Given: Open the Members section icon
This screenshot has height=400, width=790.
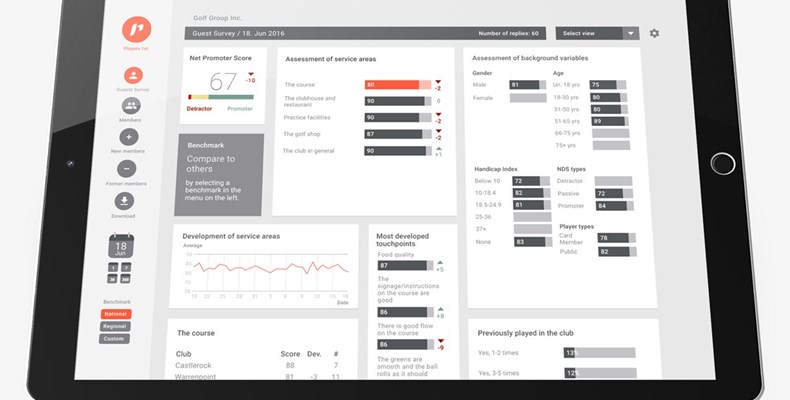Looking at the screenshot, I should click(x=131, y=106).
